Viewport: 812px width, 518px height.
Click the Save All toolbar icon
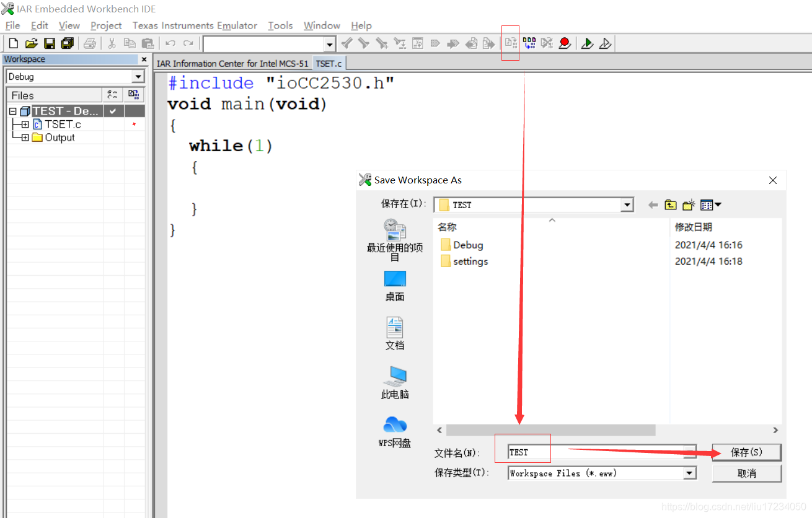[x=67, y=43]
